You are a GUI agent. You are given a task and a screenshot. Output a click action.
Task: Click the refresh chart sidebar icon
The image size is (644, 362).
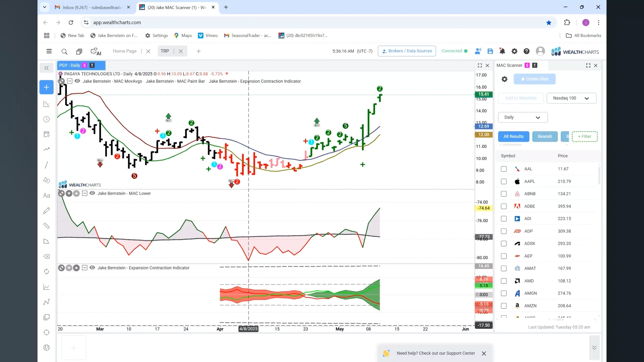[x=47, y=271]
